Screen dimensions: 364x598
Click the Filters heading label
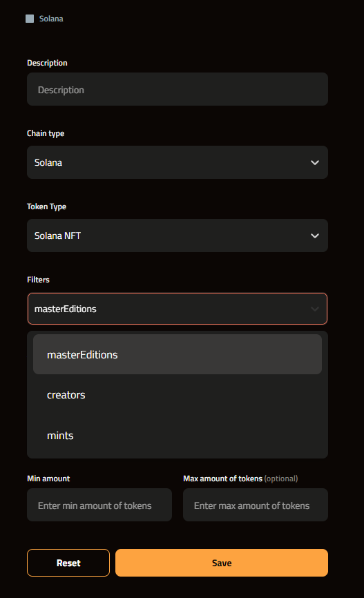pos(38,280)
